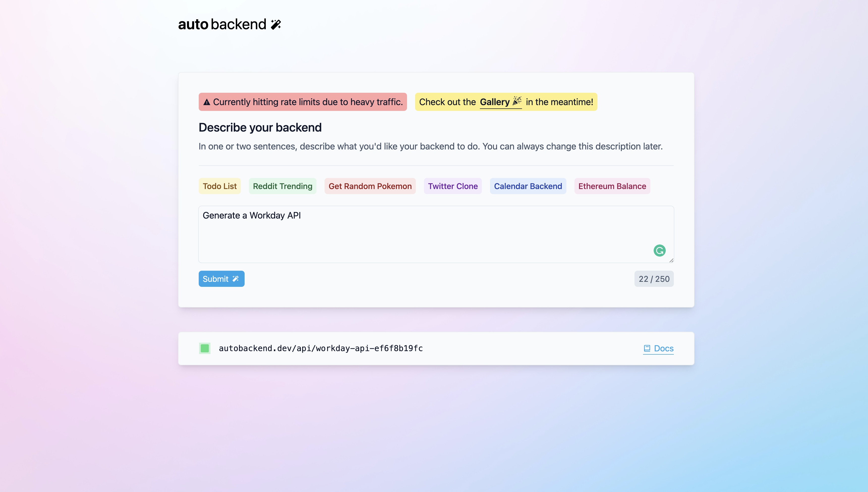Viewport: 868px width, 492px height.
Task: Click the party popper Gallery emoji icon
Action: pyautogui.click(x=516, y=101)
